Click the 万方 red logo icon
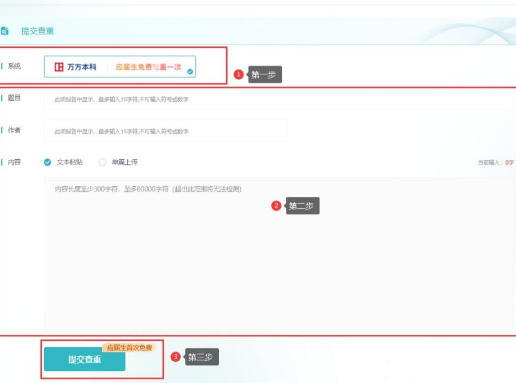 point(59,67)
